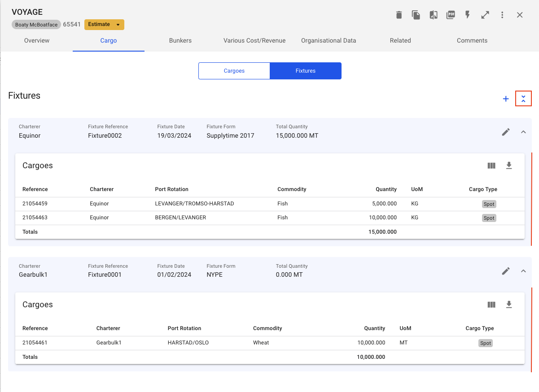The image size is (539, 392).
Task: Click the lightning bolt action icon
Action: click(468, 15)
